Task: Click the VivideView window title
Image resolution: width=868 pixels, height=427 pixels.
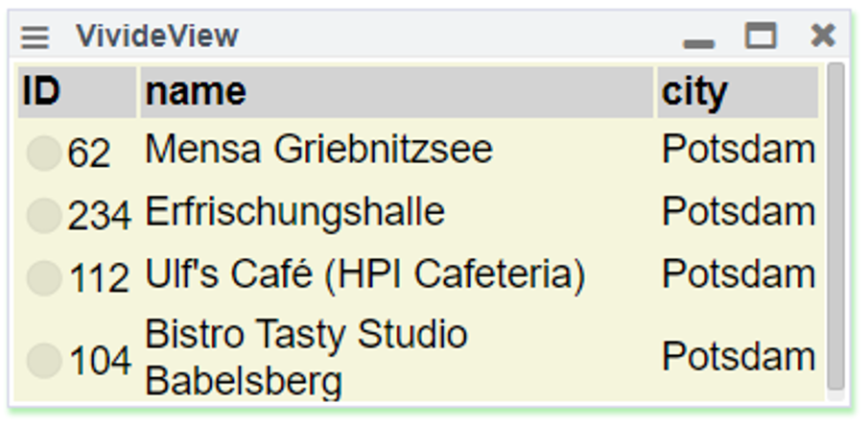Action: (x=157, y=36)
